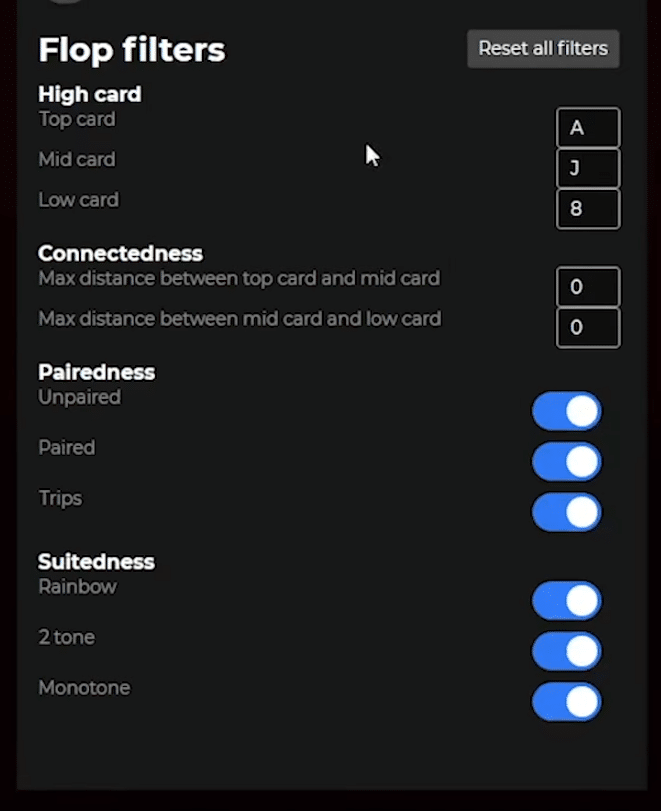Screen dimensions: 661x811
Task: Switch off the 2 tone toggle
Action: [566, 651]
